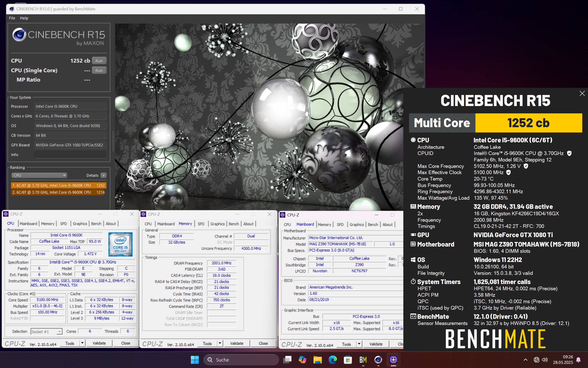Viewport: 588px width, 368px height.
Task: Click Close in the left CPU-Z window
Action: pyautogui.click(x=126, y=343)
